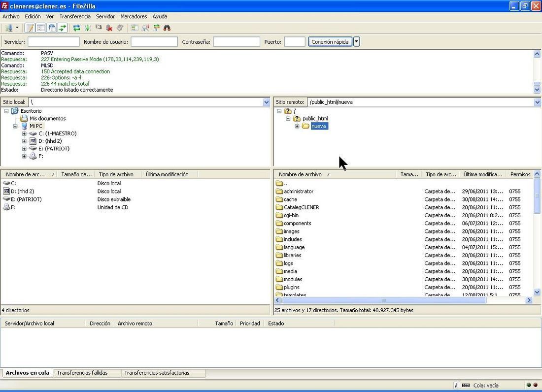Focus the Nombre de usuario field

[x=154, y=42]
